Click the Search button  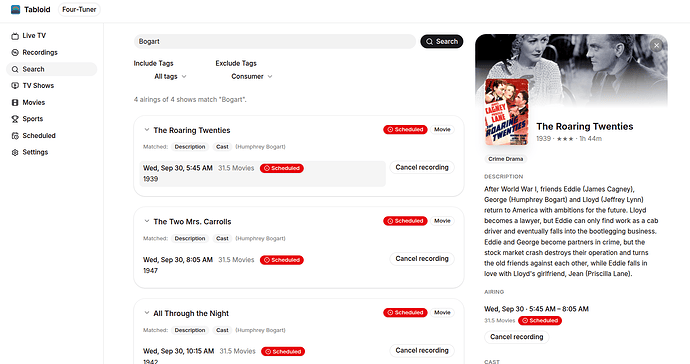(442, 41)
